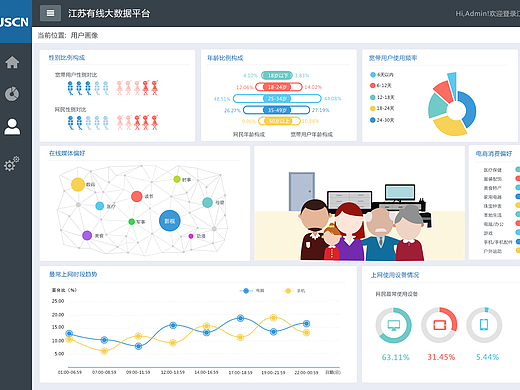
Task: Click the teal bubble in media network
Action: [207, 202]
